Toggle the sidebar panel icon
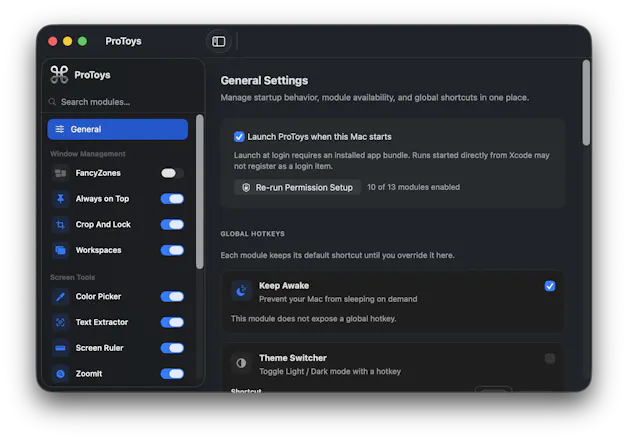The image size is (628, 440). pyautogui.click(x=218, y=41)
